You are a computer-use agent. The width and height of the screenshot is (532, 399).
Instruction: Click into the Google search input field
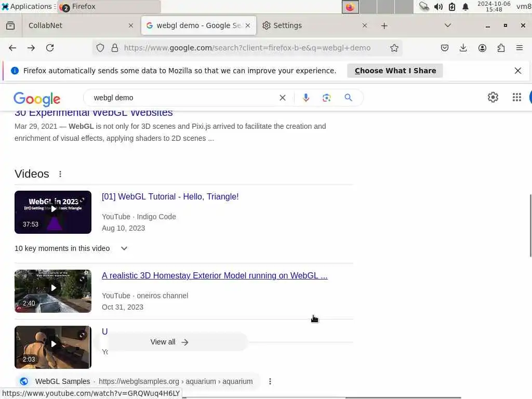click(x=183, y=98)
